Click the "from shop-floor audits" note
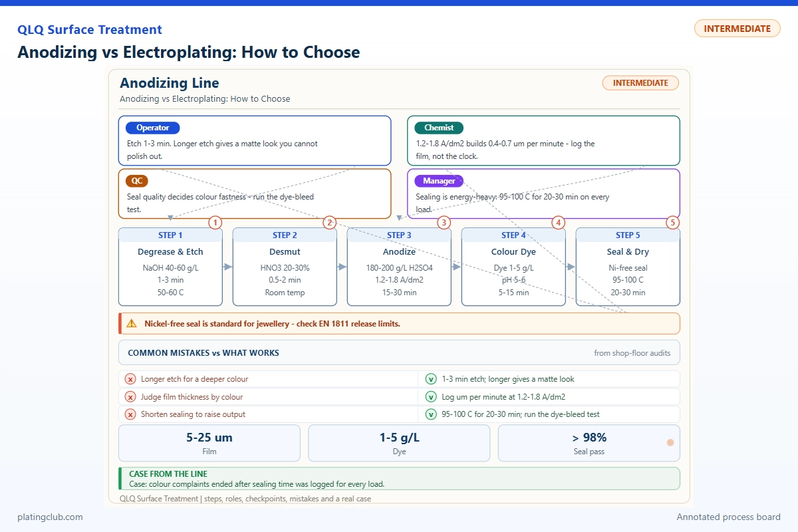The image size is (798, 532). (x=632, y=353)
